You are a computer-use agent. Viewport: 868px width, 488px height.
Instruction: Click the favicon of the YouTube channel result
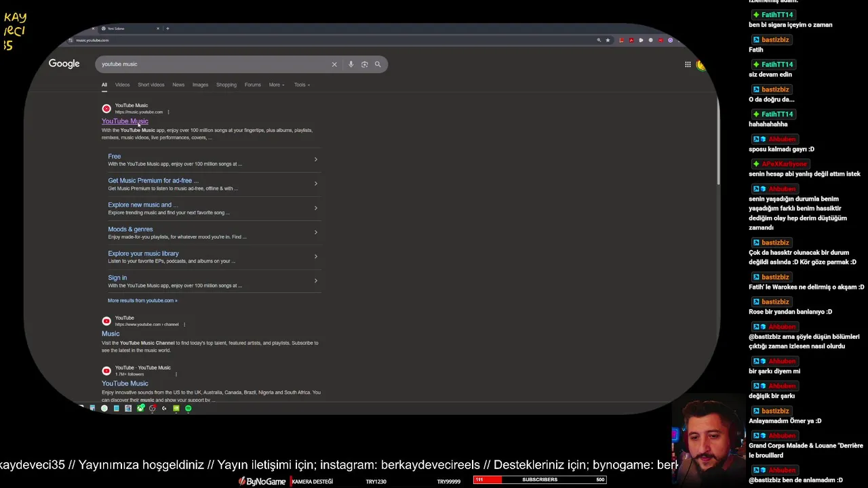[x=106, y=321]
